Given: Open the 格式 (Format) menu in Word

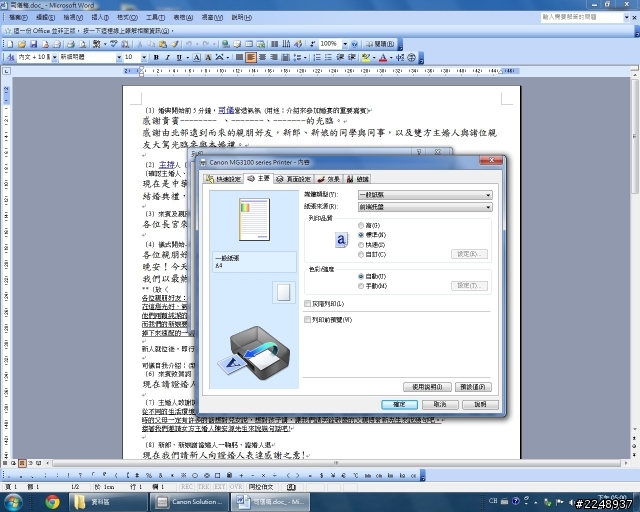Looking at the screenshot, I should point(127,18).
